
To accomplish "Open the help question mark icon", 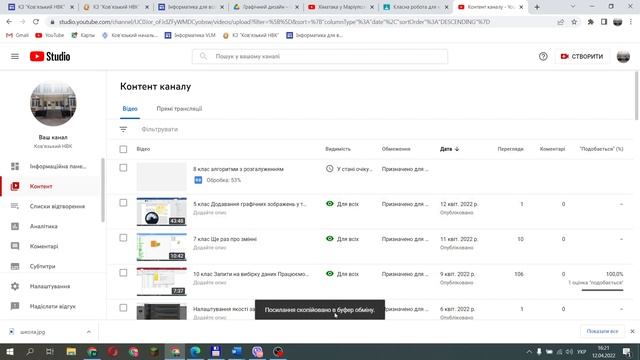I will pos(543,56).
